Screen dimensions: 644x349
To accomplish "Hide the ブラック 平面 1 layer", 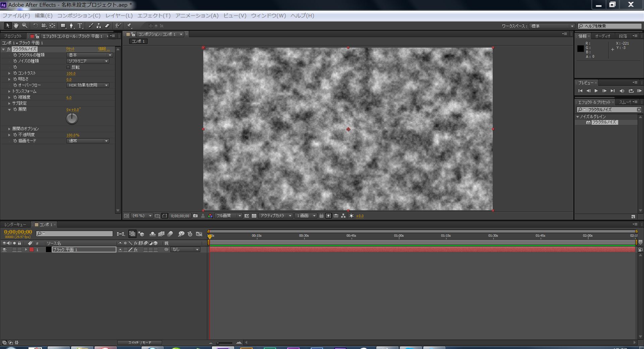I will pyautogui.click(x=4, y=250).
